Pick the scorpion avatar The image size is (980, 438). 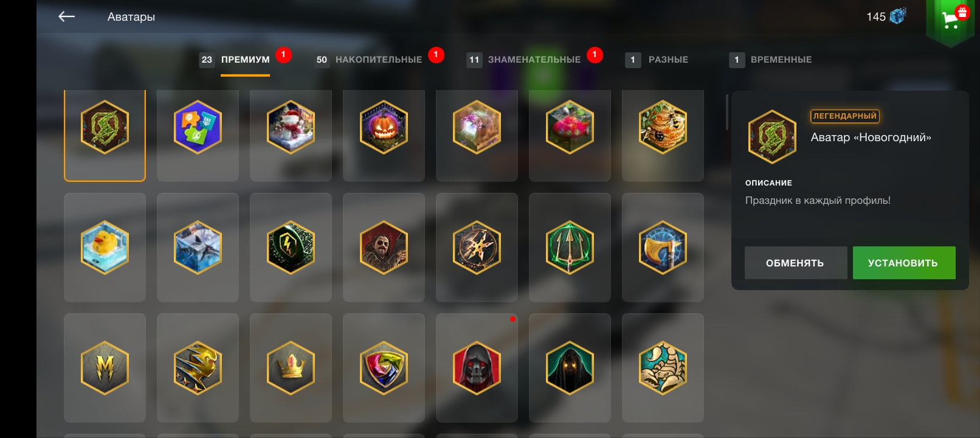(x=663, y=368)
